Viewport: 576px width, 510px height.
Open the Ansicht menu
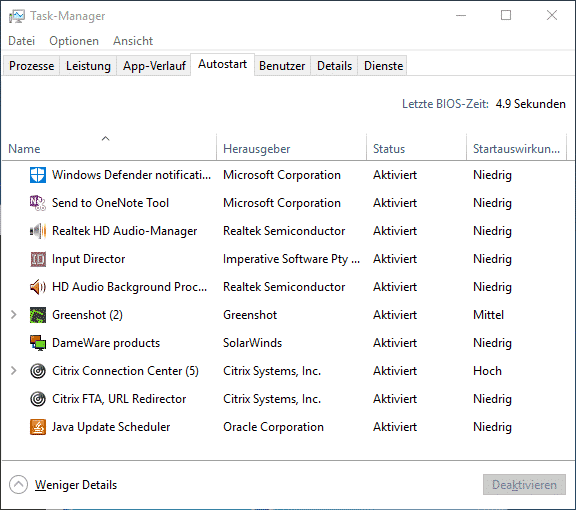tap(133, 41)
